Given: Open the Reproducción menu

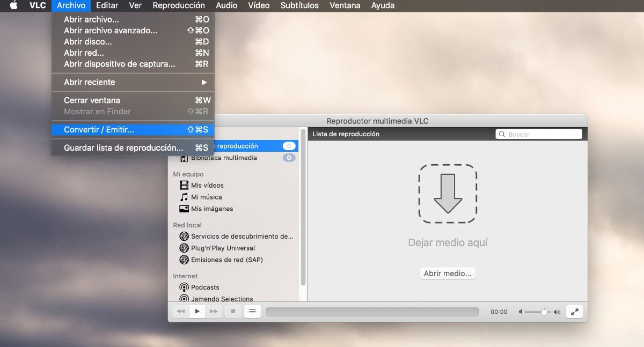Looking at the screenshot, I should coord(179,5).
